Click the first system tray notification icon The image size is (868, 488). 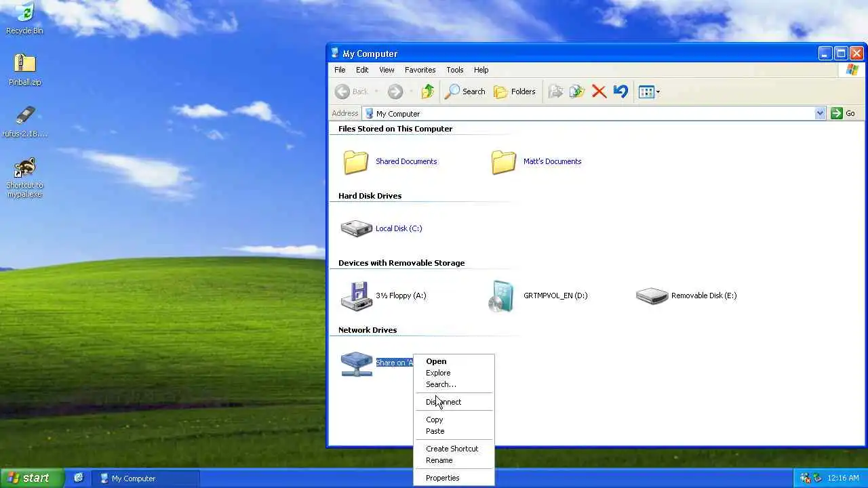tap(804, 479)
